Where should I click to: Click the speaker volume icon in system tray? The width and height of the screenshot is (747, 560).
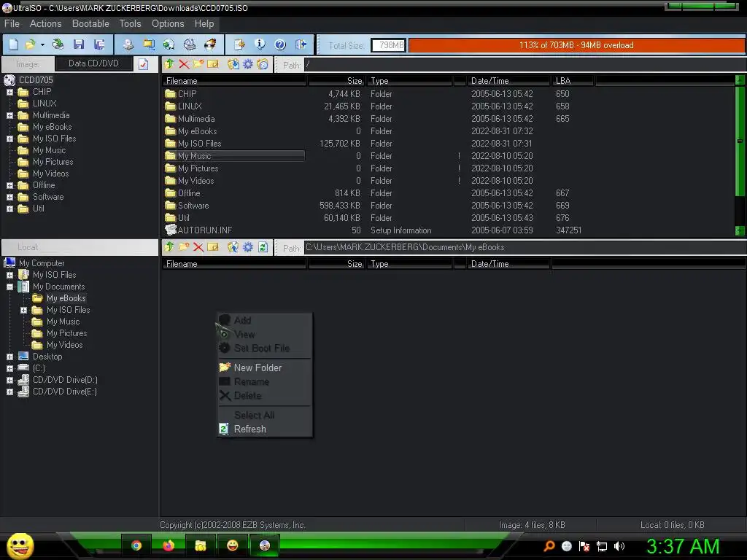click(619, 546)
